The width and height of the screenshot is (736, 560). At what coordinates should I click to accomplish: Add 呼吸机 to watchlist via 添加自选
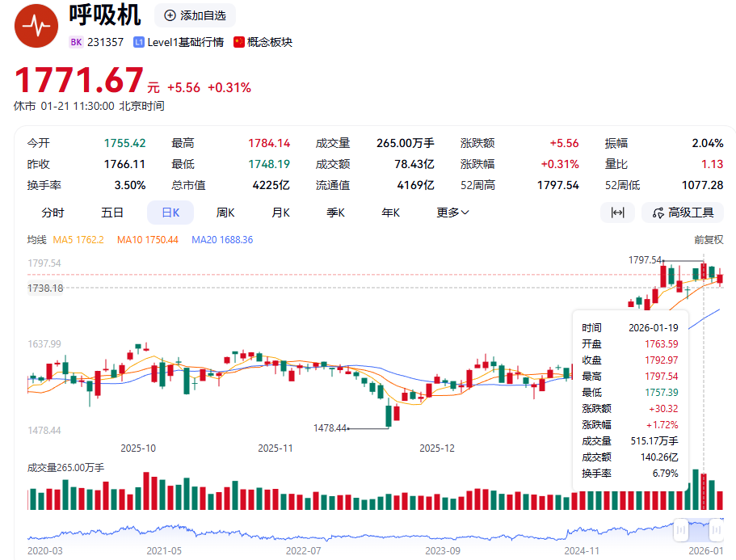[195, 15]
